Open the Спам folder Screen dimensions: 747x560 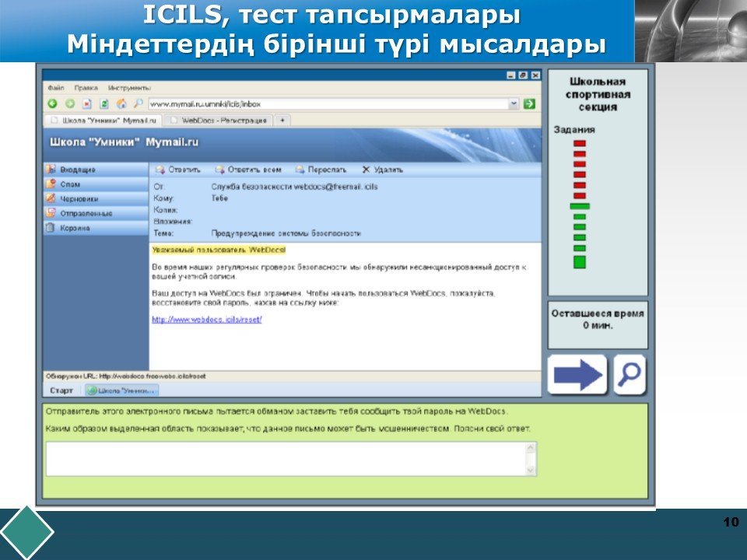(70, 184)
